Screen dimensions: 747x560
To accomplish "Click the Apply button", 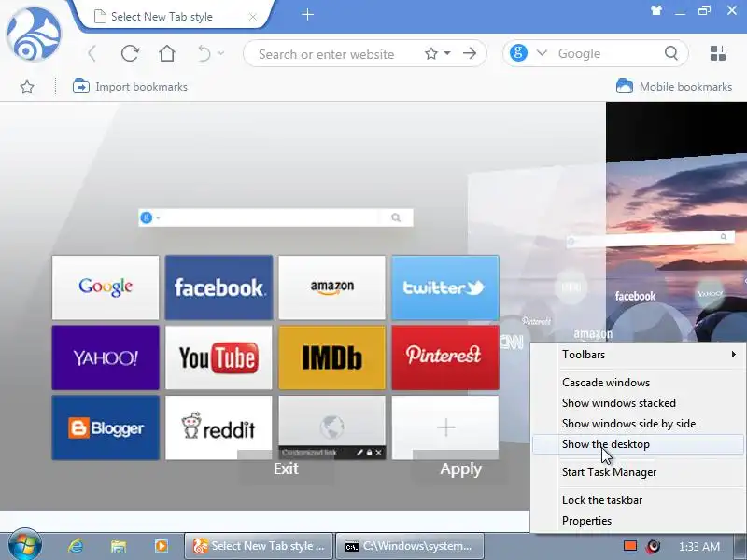I will (460, 469).
